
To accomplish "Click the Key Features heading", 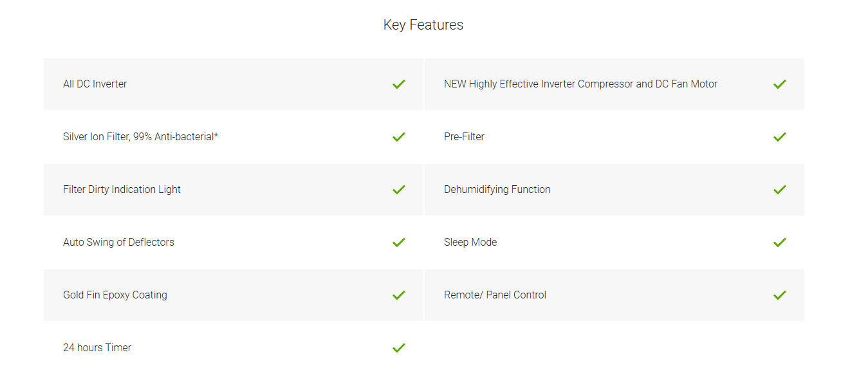I will (x=423, y=25).
